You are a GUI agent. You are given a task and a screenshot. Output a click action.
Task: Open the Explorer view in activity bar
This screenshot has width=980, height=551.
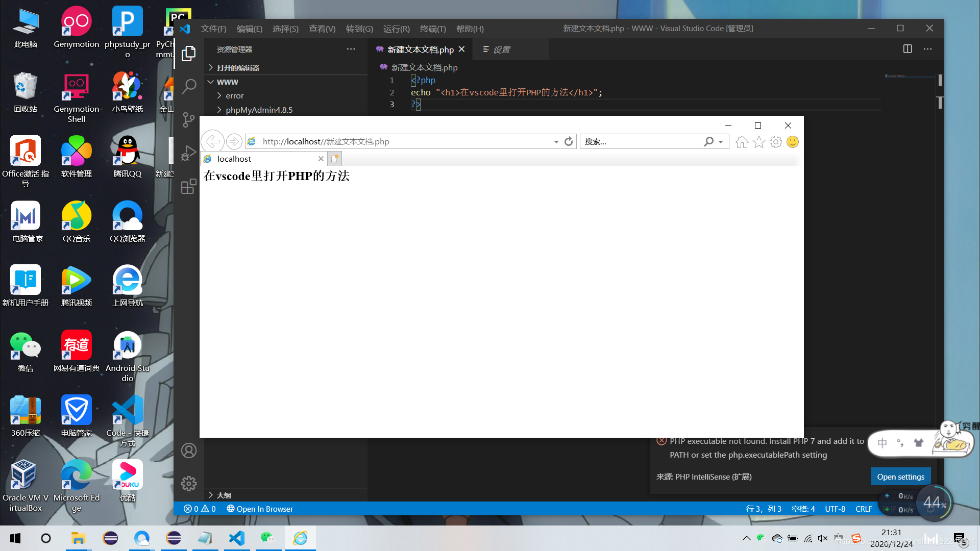coord(188,54)
